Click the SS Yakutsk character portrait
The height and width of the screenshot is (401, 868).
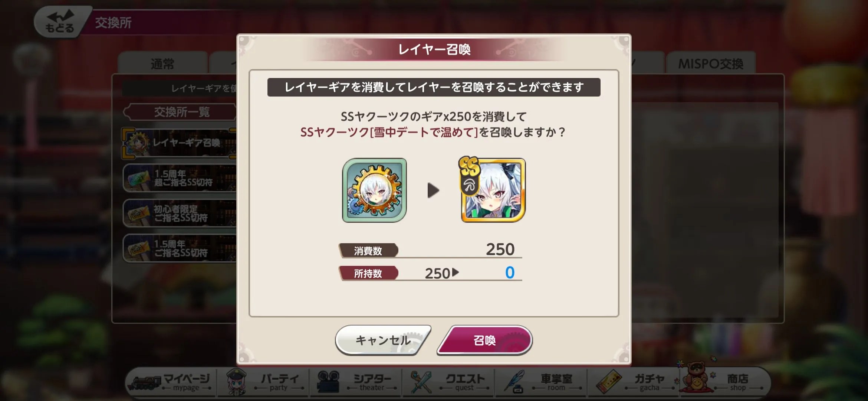[x=493, y=190]
